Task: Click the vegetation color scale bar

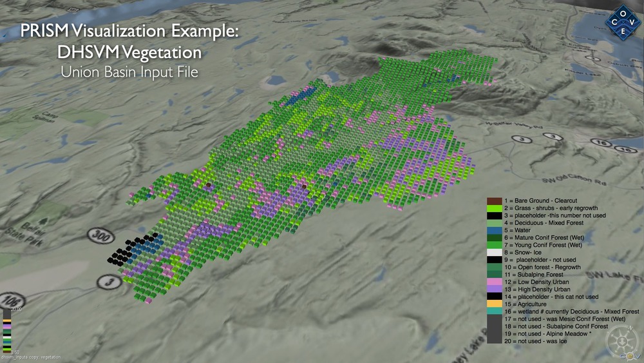Action: click(x=7, y=331)
